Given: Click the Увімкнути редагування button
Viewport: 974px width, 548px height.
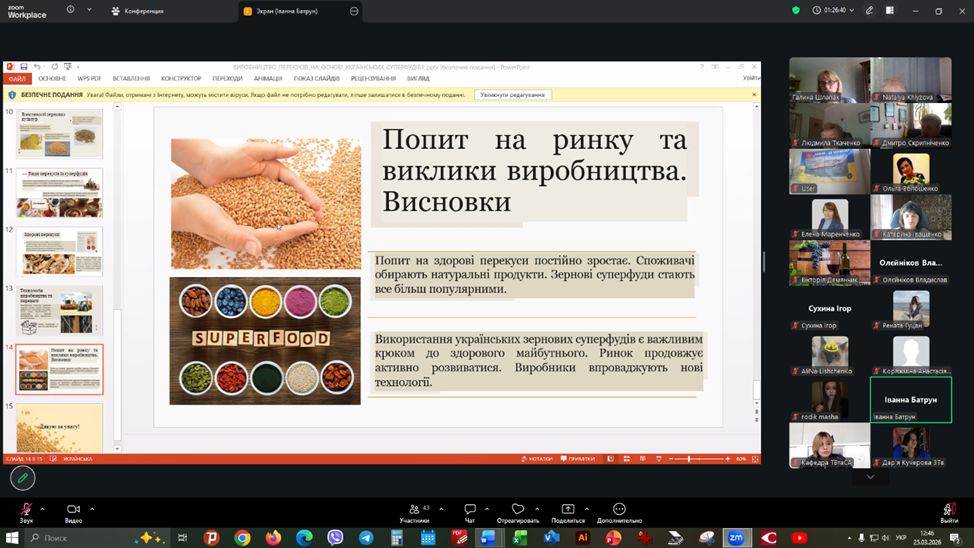Looking at the screenshot, I should tap(513, 95).
